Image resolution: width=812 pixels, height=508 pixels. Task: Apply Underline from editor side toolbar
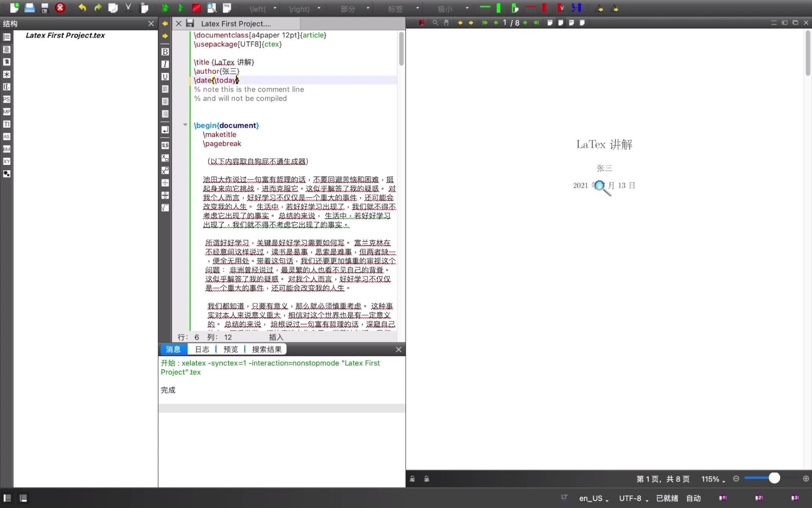click(165, 77)
